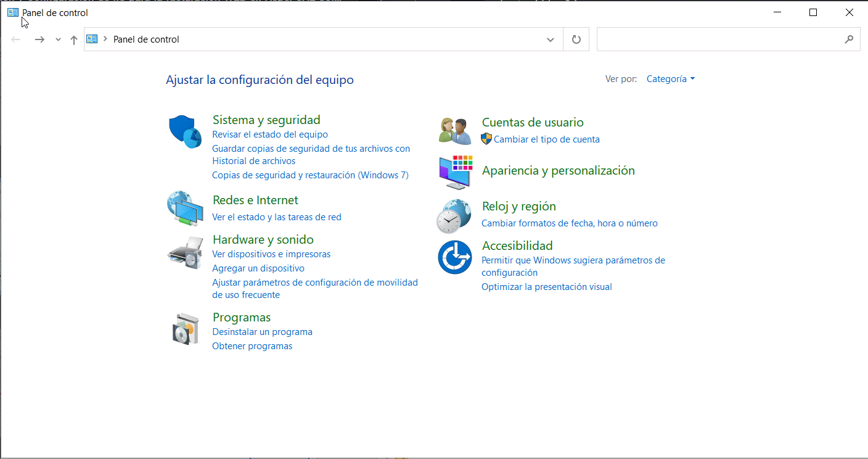Click Panel de control breadcrumb in address bar
Screen dimensions: 868x459
(146, 39)
